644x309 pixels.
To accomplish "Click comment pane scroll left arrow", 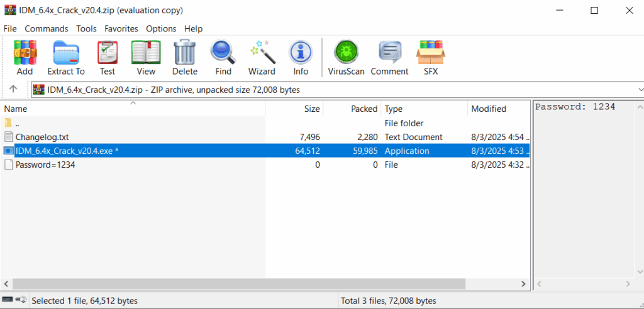I will coord(540,283).
